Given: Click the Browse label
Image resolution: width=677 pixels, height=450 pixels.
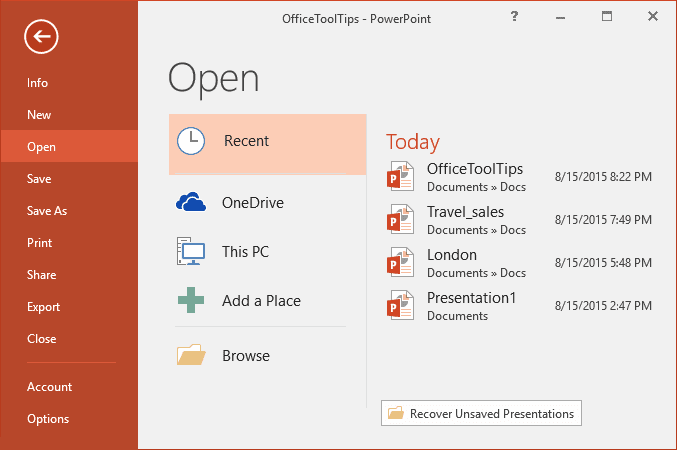Looking at the screenshot, I should (246, 355).
